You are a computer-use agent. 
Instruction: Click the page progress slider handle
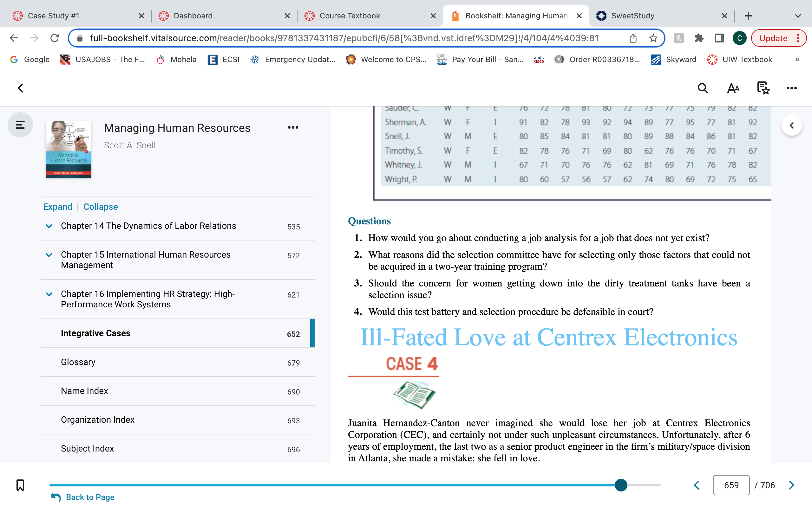pyautogui.click(x=621, y=485)
